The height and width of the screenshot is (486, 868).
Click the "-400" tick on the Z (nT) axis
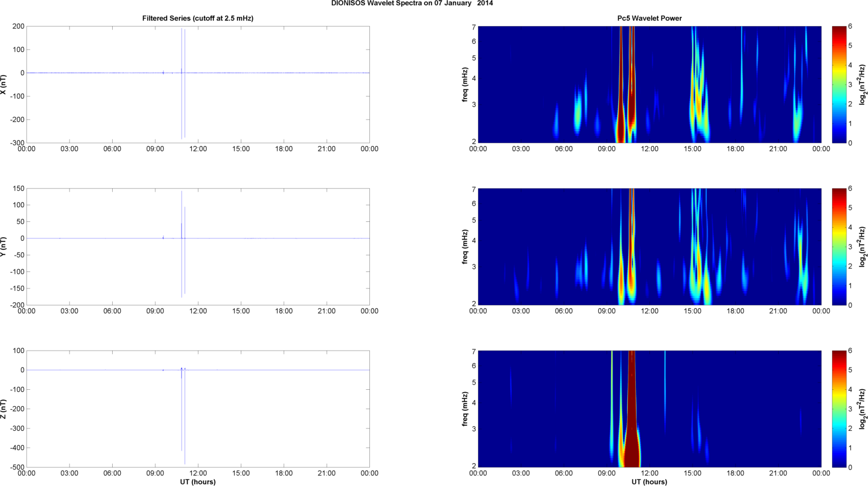point(17,448)
